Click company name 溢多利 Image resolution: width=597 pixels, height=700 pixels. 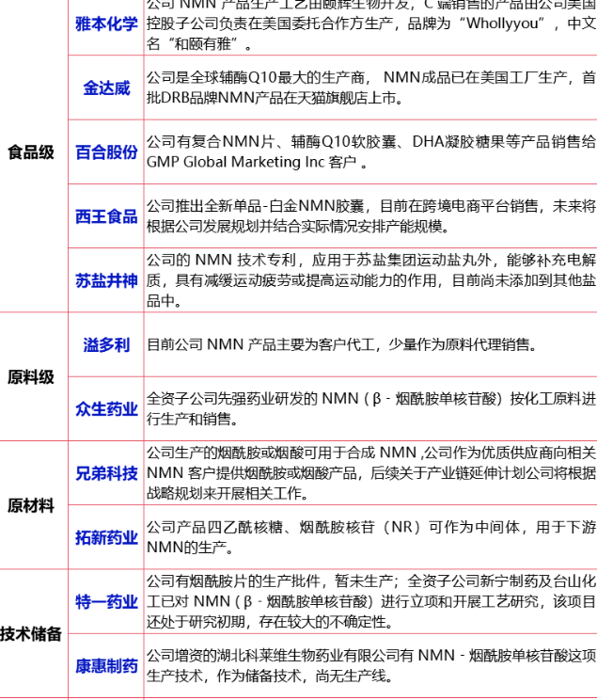click(x=106, y=345)
